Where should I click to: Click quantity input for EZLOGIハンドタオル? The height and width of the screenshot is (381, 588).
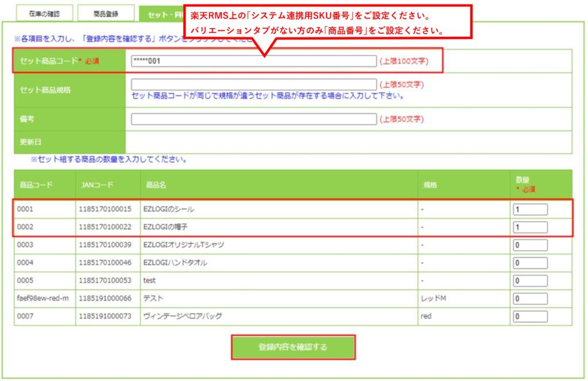(x=529, y=263)
